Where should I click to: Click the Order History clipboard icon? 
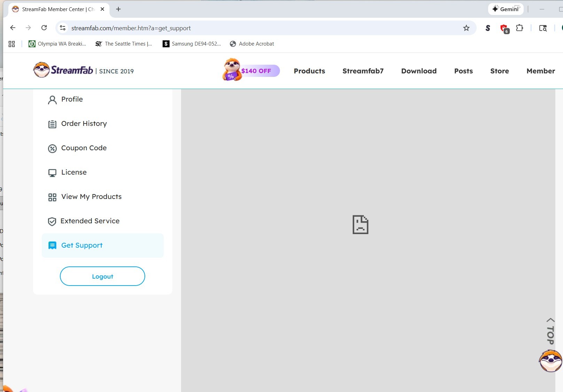coord(52,124)
